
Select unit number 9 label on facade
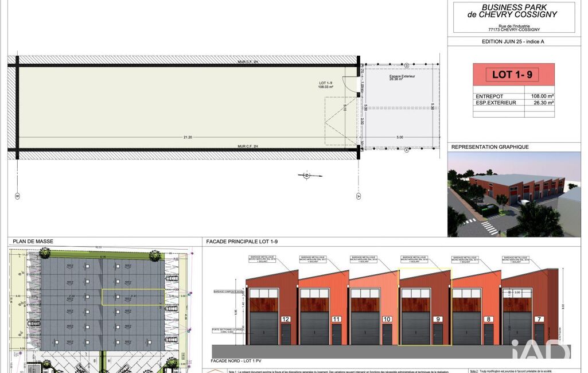pos(438,318)
